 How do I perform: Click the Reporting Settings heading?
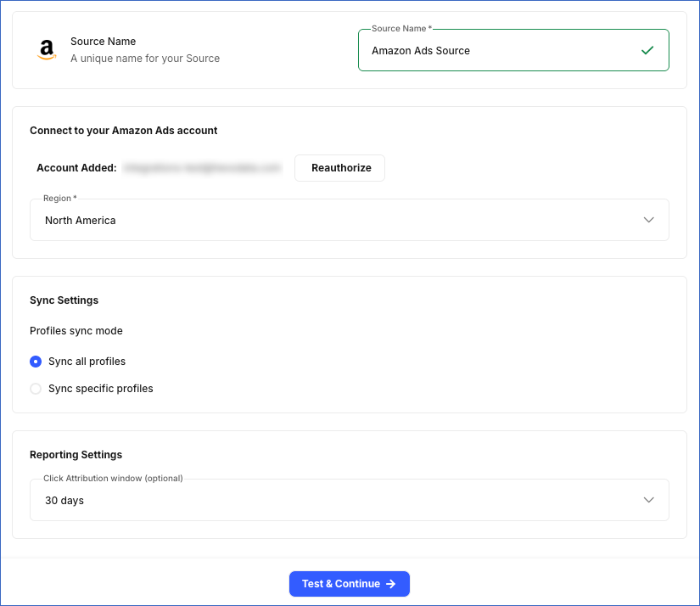76,455
